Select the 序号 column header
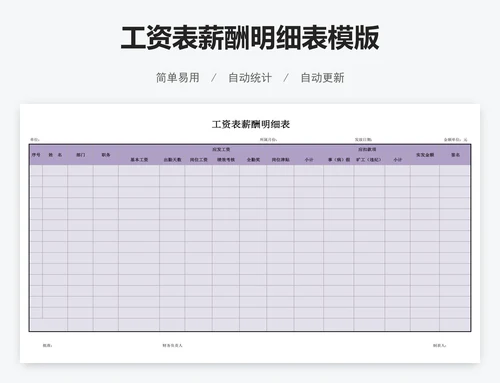This screenshot has width=500, height=383. pyautogui.click(x=36, y=155)
